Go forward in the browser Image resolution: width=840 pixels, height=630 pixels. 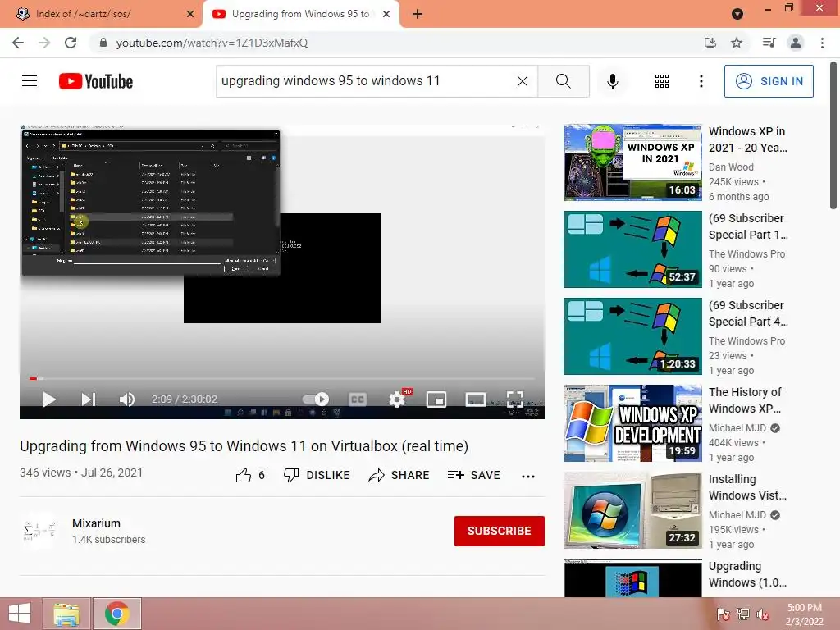click(x=44, y=43)
